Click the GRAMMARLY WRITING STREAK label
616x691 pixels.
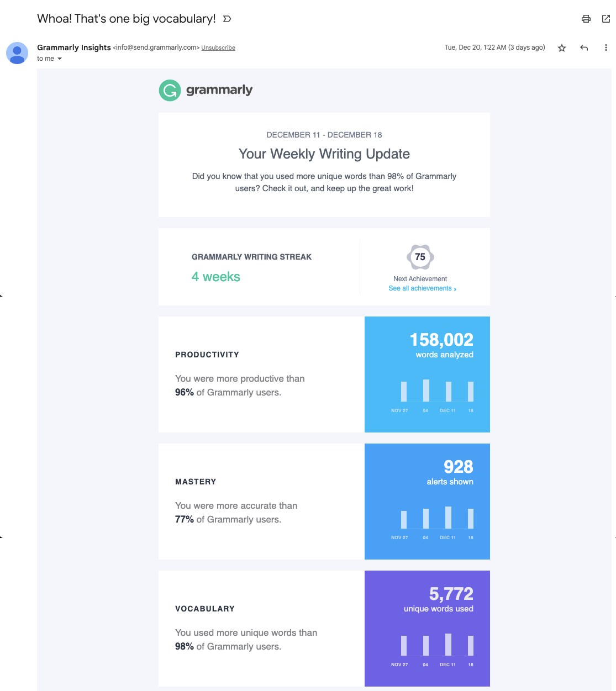(252, 257)
